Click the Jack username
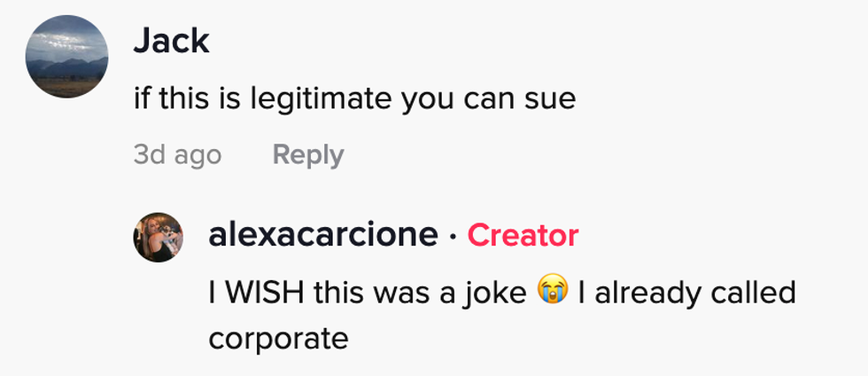Image resolution: width=868 pixels, height=376 pixels. click(171, 41)
